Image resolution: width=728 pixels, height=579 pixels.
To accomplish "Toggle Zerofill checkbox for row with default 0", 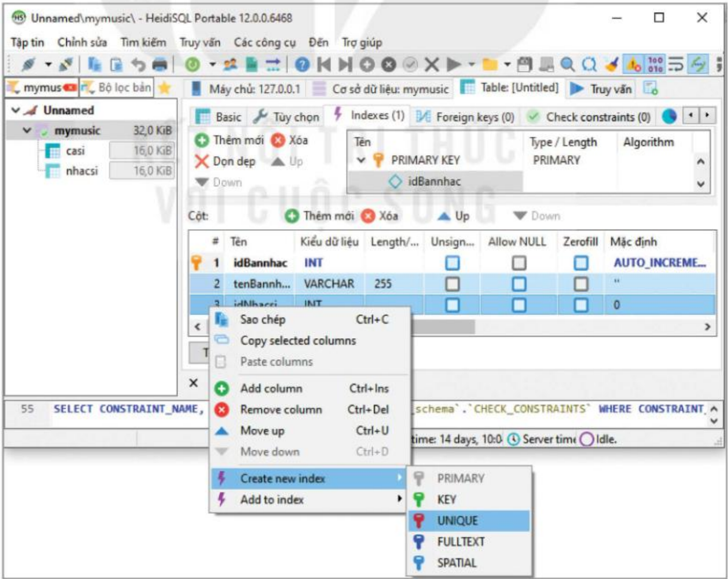I will click(x=581, y=305).
